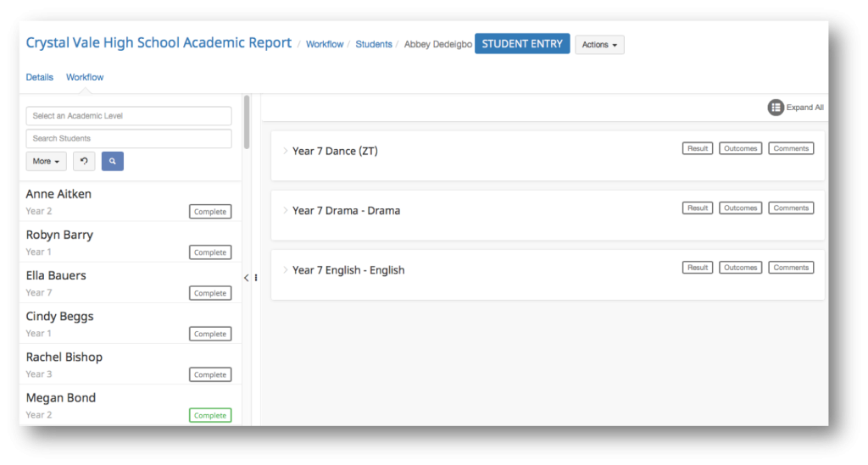
Task: Click Result for Year 7 Dance (ZT)
Action: [698, 148]
